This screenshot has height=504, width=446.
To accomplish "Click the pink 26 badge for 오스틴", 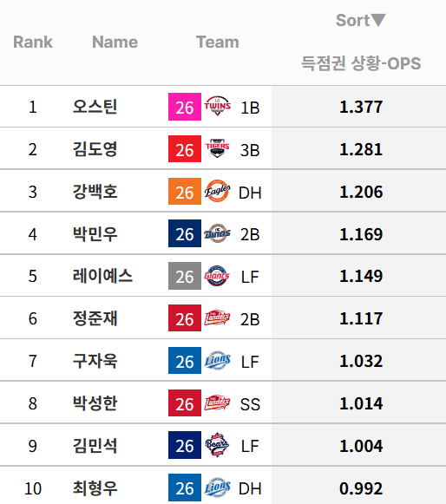I will [x=185, y=107].
